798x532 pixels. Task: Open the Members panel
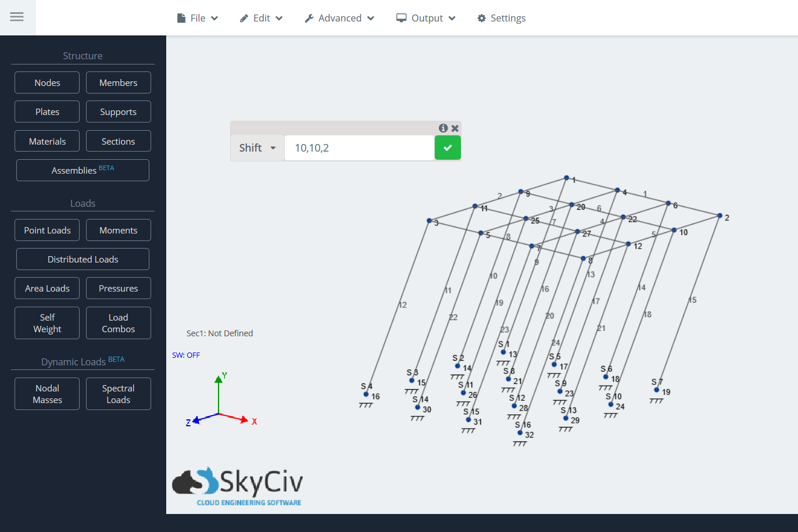(x=119, y=82)
